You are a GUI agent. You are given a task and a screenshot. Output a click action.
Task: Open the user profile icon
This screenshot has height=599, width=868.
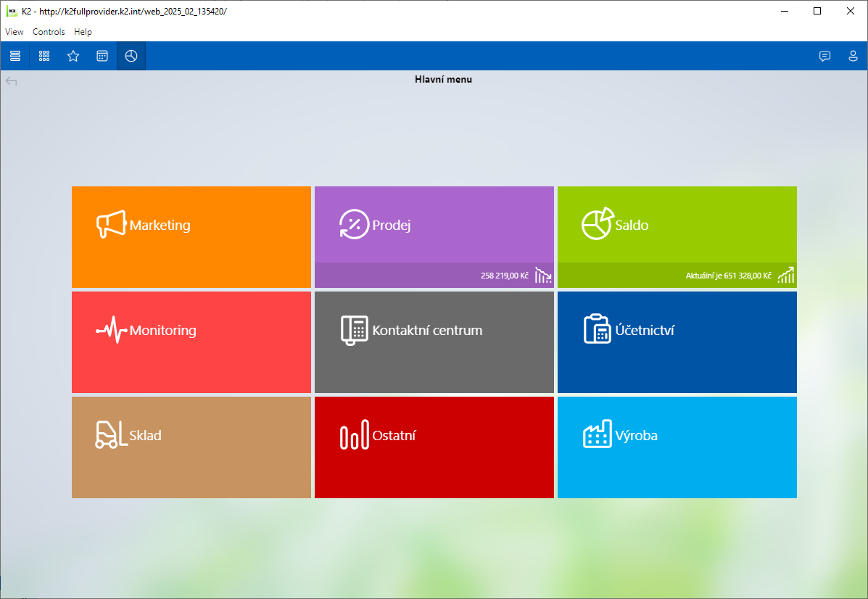pos(853,56)
